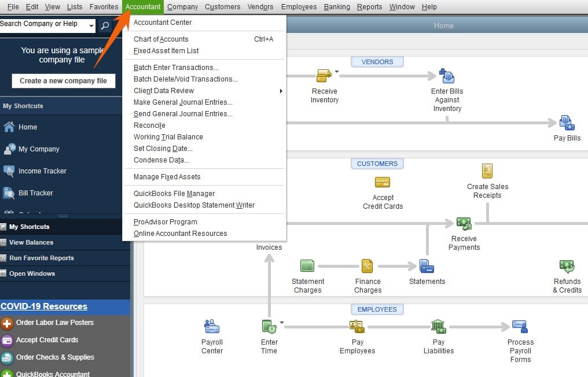The height and width of the screenshot is (377, 588).
Task: Click the Pay Employees icon
Action: [357, 327]
